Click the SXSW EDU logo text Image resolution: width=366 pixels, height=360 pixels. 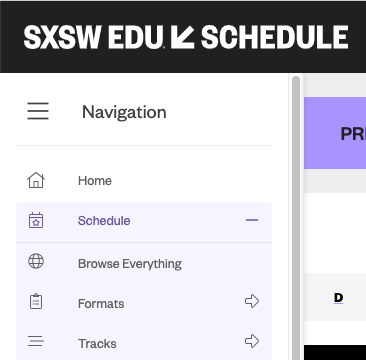(94, 37)
